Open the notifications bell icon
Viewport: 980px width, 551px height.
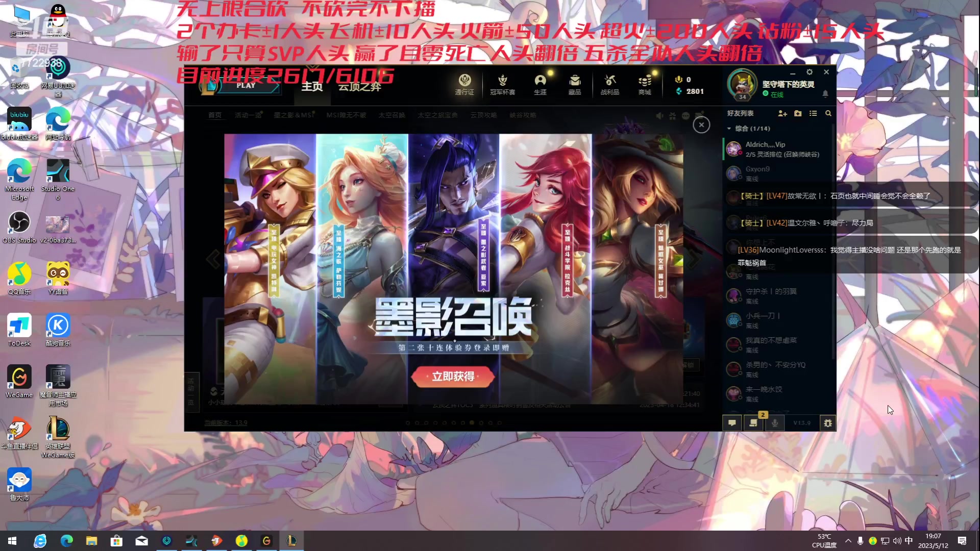825,94
